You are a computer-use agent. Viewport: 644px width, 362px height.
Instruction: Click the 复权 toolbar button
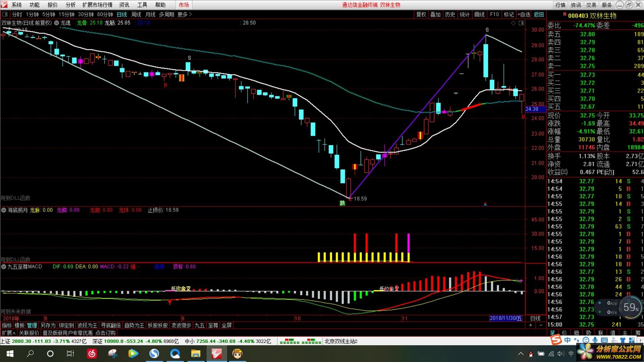click(x=421, y=14)
